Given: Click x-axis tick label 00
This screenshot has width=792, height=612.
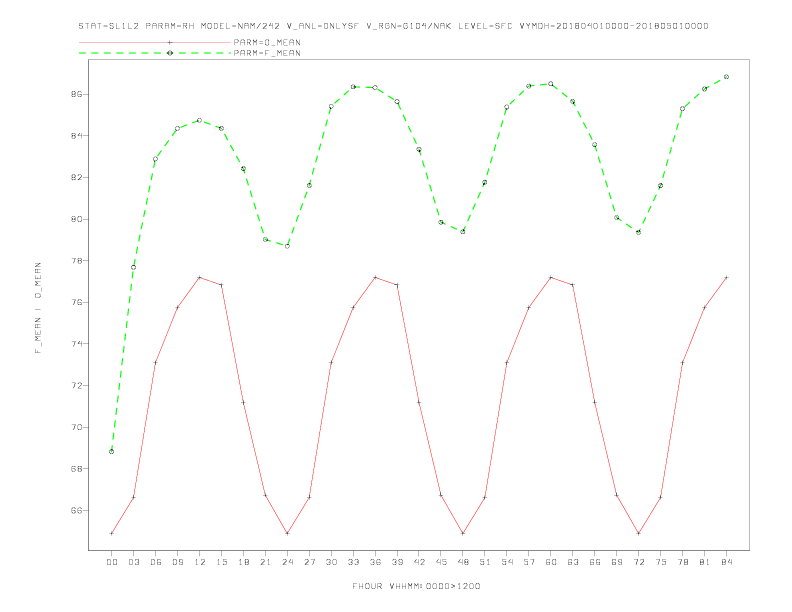Looking at the screenshot, I should (x=112, y=562).
